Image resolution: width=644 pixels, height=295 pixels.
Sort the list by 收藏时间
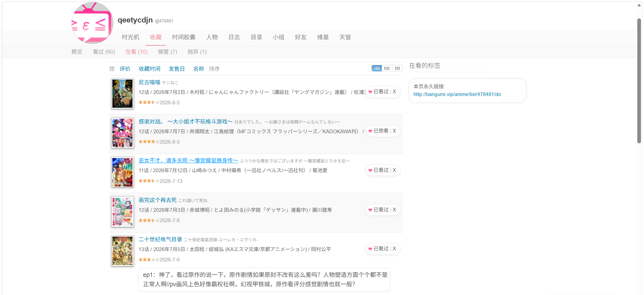click(x=150, y=69)
